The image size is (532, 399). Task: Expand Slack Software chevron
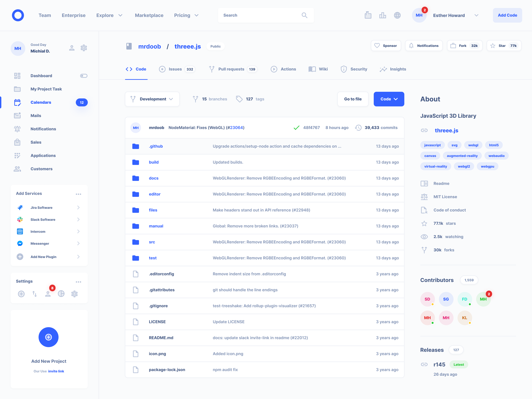point(78,220)
